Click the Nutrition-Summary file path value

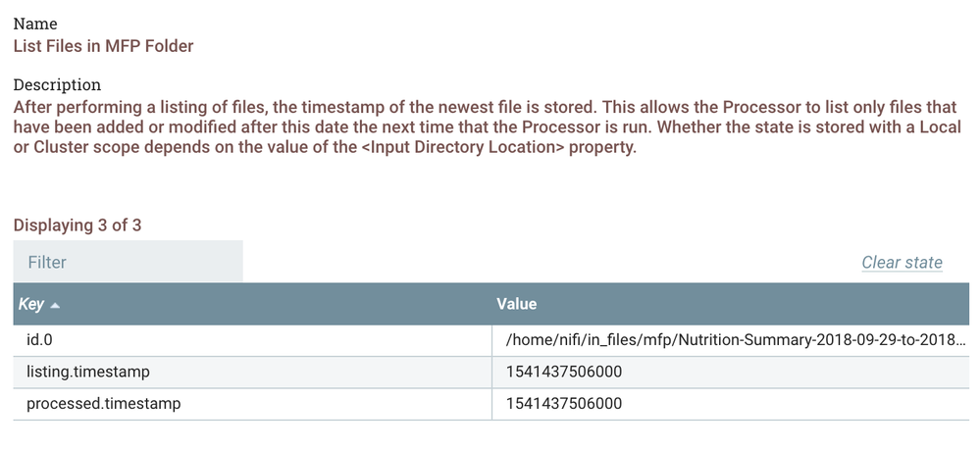[x=736, y=340]
